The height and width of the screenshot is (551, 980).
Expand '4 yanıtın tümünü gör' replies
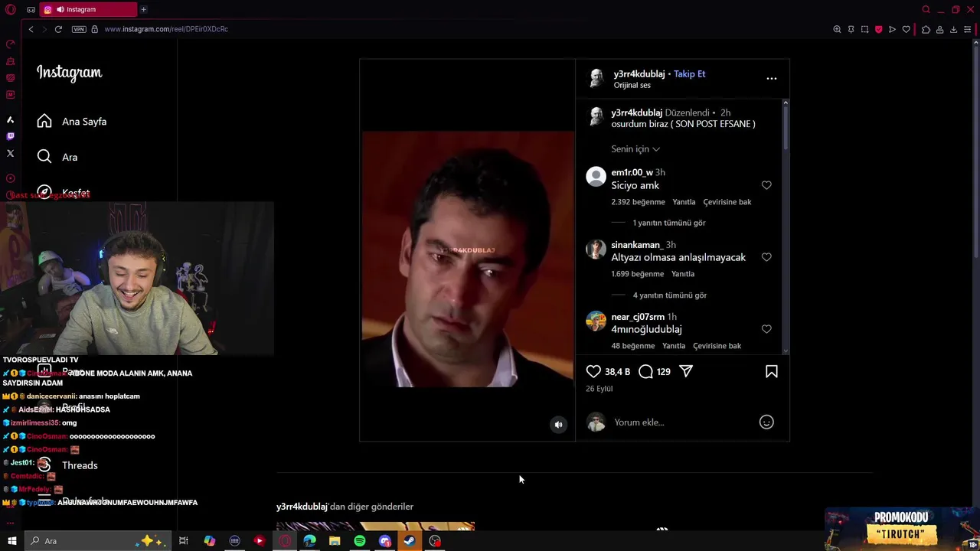click(x=670, y=295)
